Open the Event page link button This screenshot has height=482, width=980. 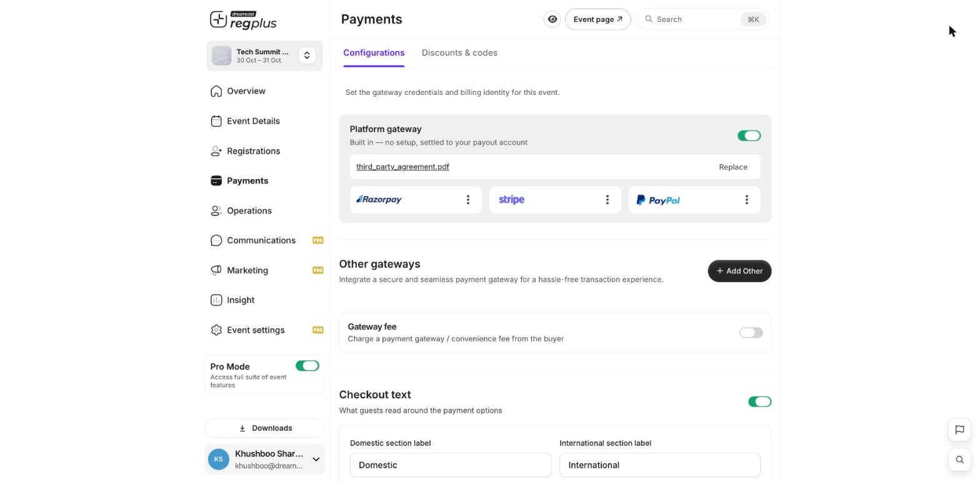pos(598,19)
